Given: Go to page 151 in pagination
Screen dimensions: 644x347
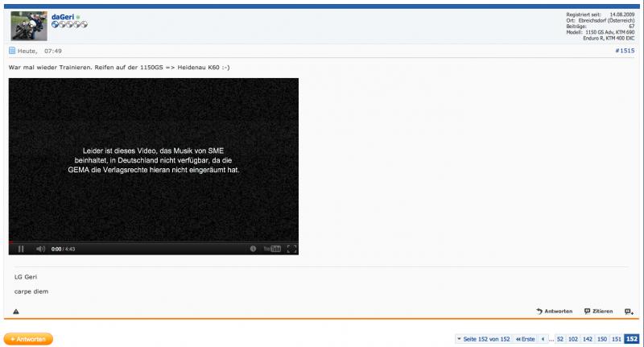Looking at the screenshot, I should click(x=616, y=339).
